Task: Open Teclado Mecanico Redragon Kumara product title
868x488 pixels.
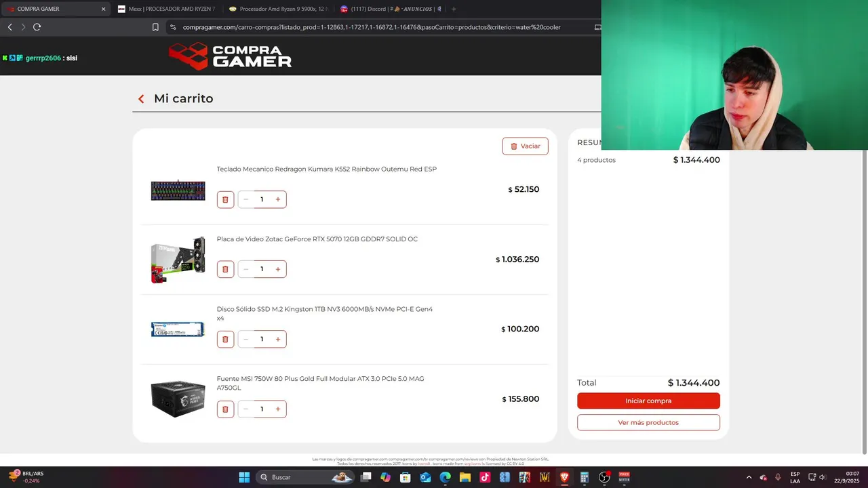Action: (326, 169)
